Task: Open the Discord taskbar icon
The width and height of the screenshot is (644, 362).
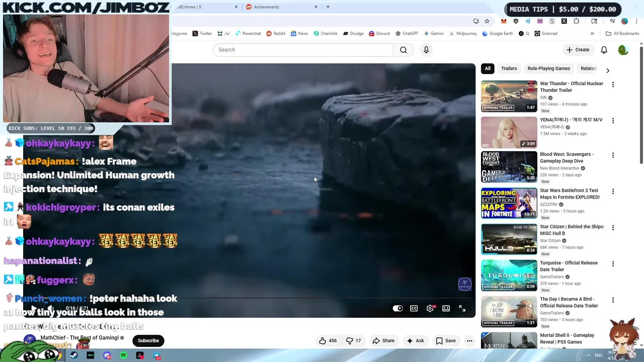Action: [x=107, y=355]
